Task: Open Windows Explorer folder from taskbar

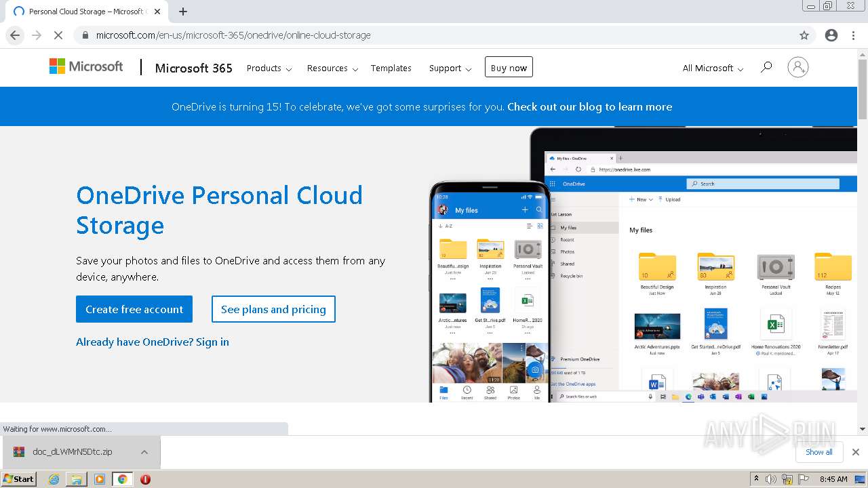Action: click(77, 479)
